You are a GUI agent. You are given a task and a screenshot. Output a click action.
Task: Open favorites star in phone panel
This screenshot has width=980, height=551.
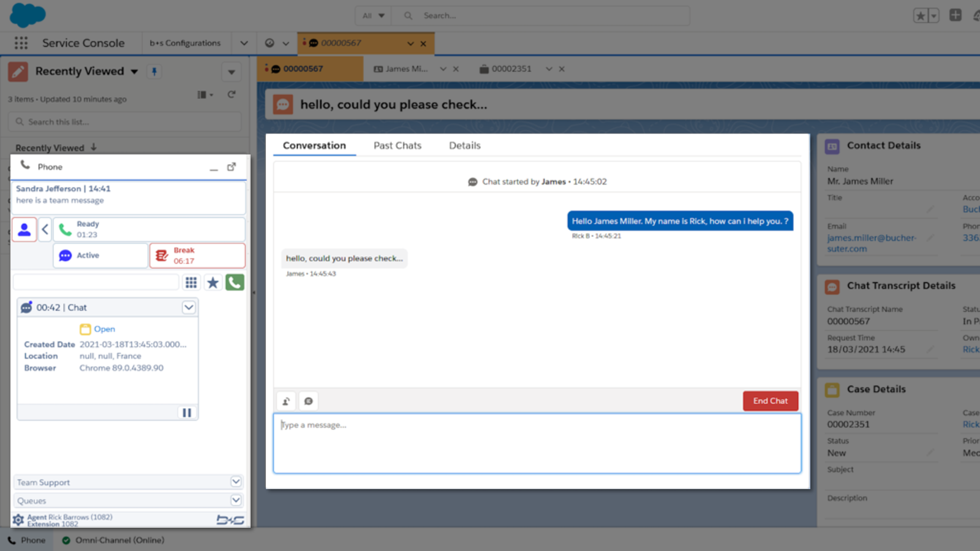coord(213,283)
